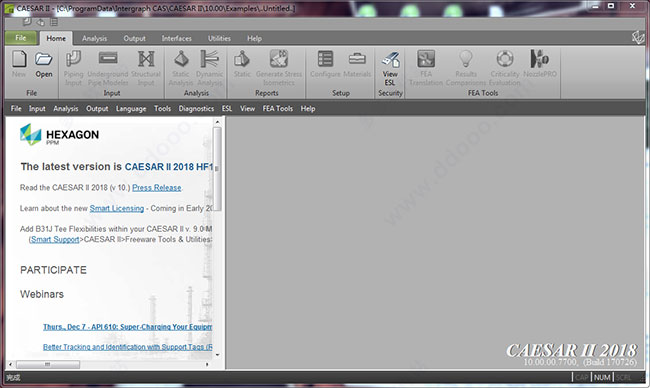Open the Smart Licensing link
The height and width of the screenshot is (388, 650).
coord(117,209)
